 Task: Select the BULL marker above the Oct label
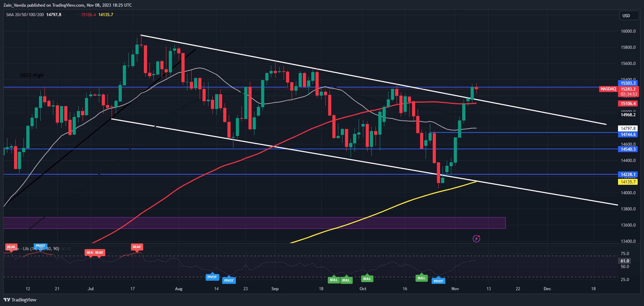(x=367, y=279)
